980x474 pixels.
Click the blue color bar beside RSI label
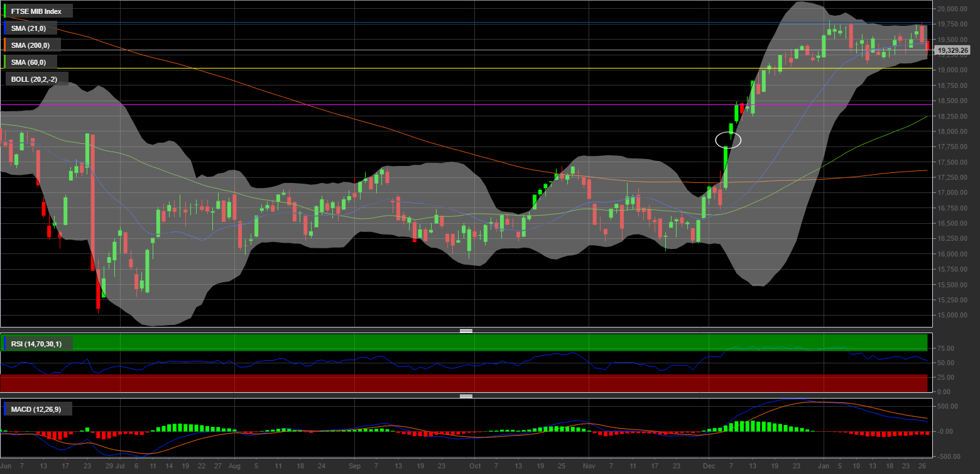click(x=5, y=344)
